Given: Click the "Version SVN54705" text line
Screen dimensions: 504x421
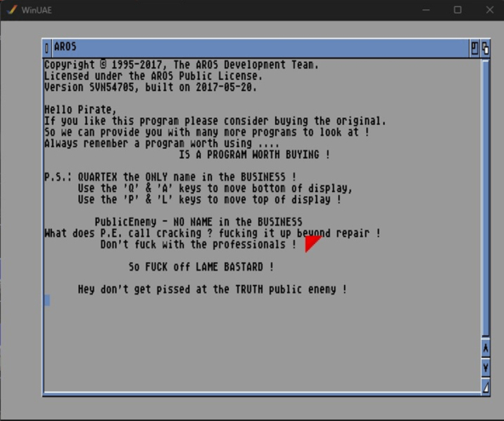Looking at the screenshot, I should [x=151, y=88].
